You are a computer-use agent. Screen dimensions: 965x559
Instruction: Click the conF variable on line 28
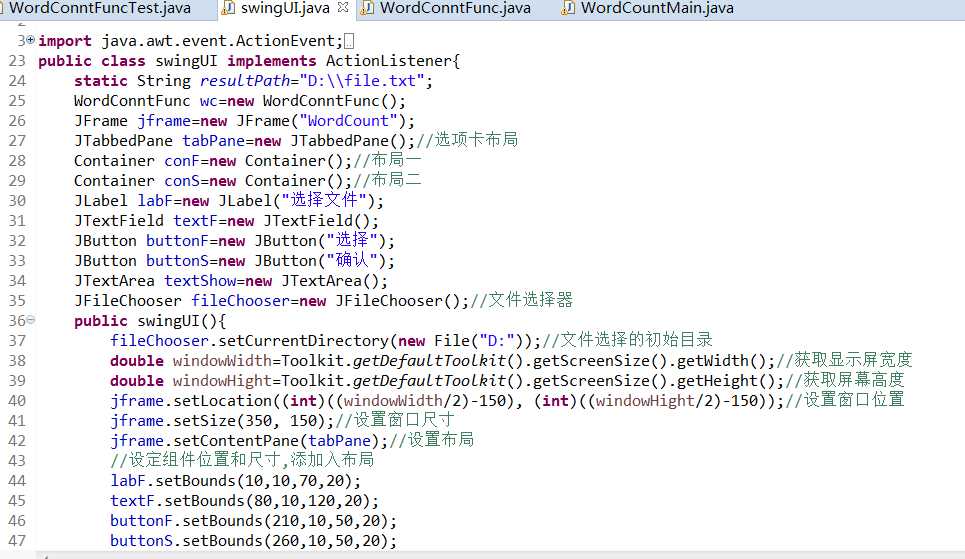[x=182, y=161]
